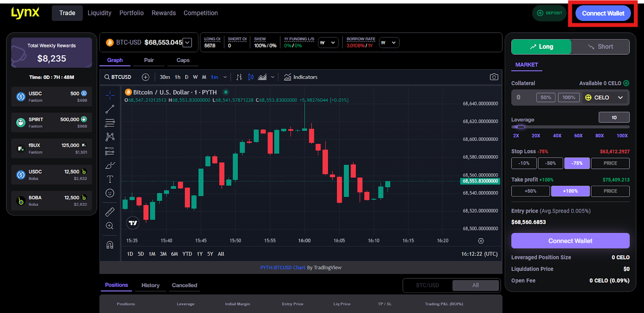Open the Cancelled tab
This screenshot has width=644, height=313.
coord(184,285)
